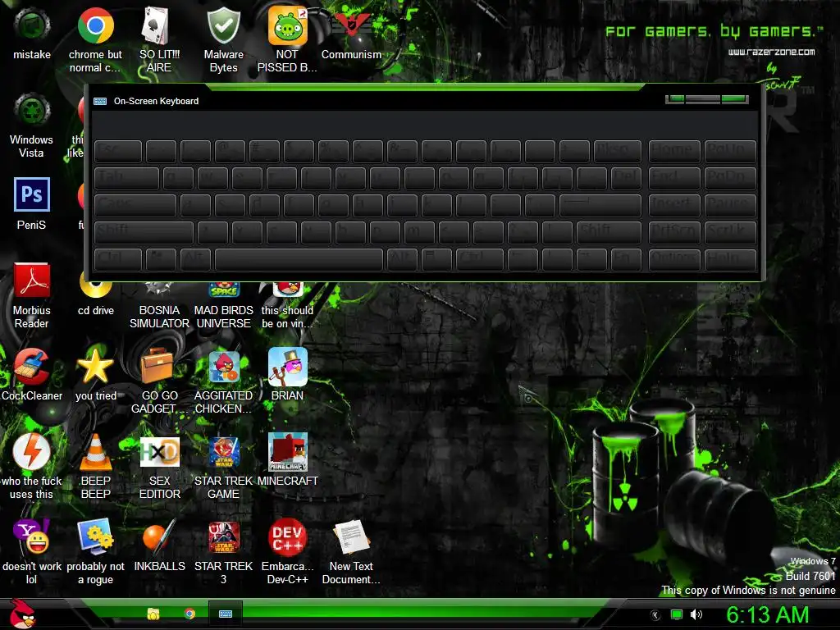
Task: Click the Tab key on the keyboard
Action: point(126,178)
